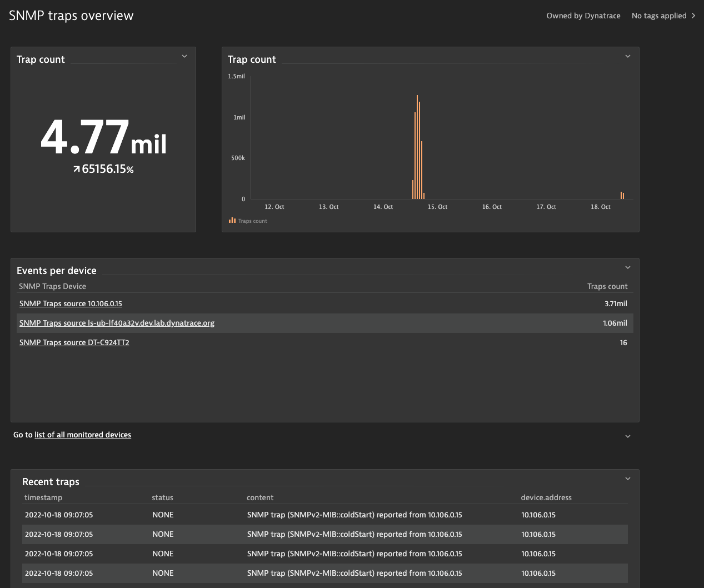Click the 500k y-axis label
Image resolution: width=704 pixels, height=588 pixels.
pos(238,158)
